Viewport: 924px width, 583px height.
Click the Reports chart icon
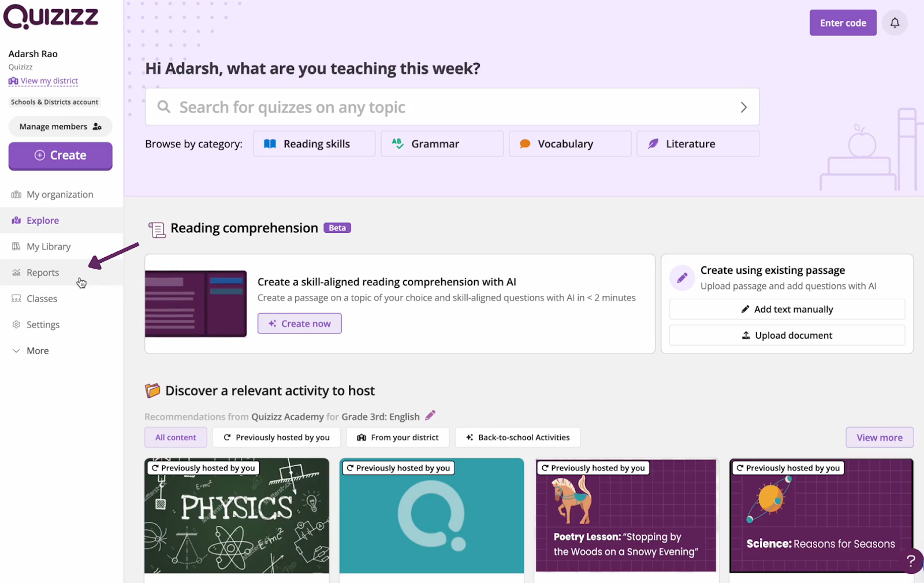point(16,272)
